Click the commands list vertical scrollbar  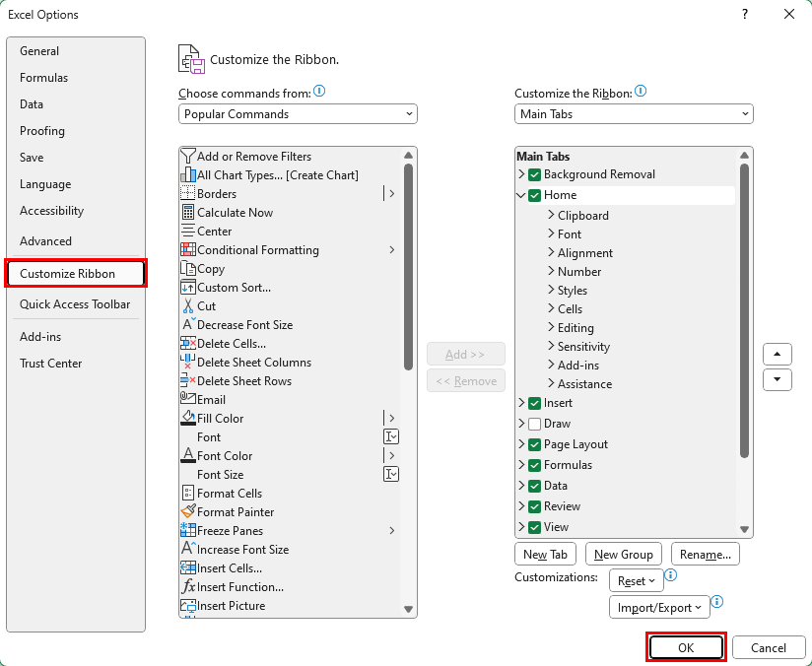tap(408, 381)
